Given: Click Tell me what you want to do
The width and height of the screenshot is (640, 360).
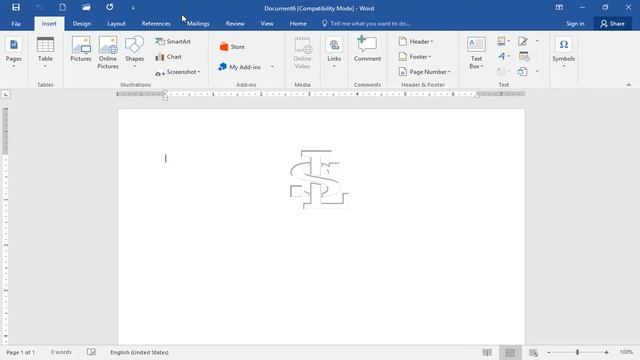Looking at the screenshot, I should point(366,24).
